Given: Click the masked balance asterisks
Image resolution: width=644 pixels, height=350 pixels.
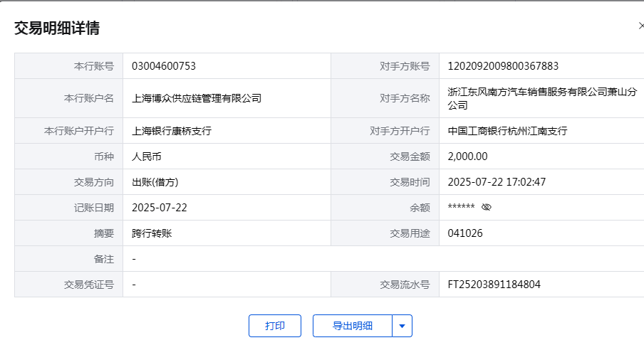Looking at the screenshot, I should 461,208.
